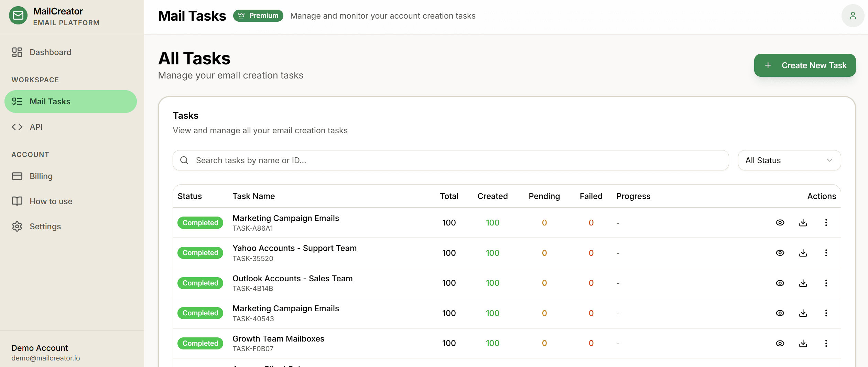View details of task TASK-40543
868x367 pixels.
[780, 313]
